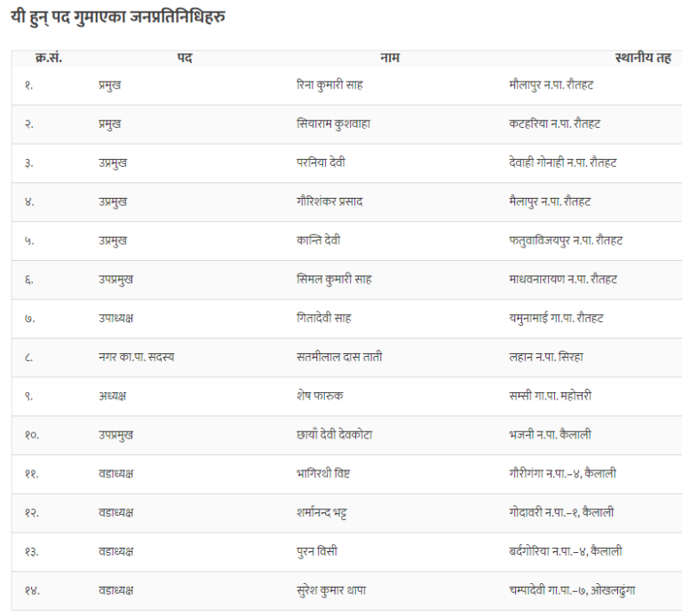This screenshot has width=682, height=616.
Task: Click नगर का.पा. सदस्य cell
Action: pyautogui.click(x=136, y=357)
